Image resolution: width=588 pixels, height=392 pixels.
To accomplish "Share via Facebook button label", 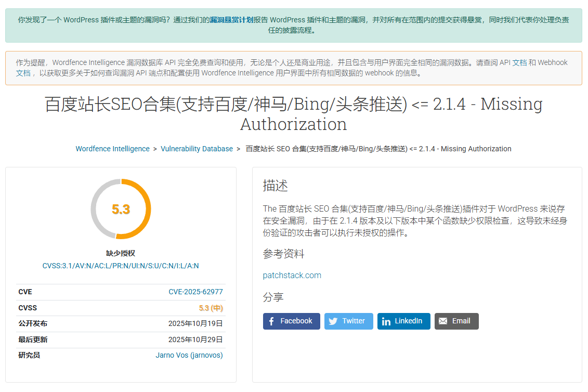I will coord(296,321).
